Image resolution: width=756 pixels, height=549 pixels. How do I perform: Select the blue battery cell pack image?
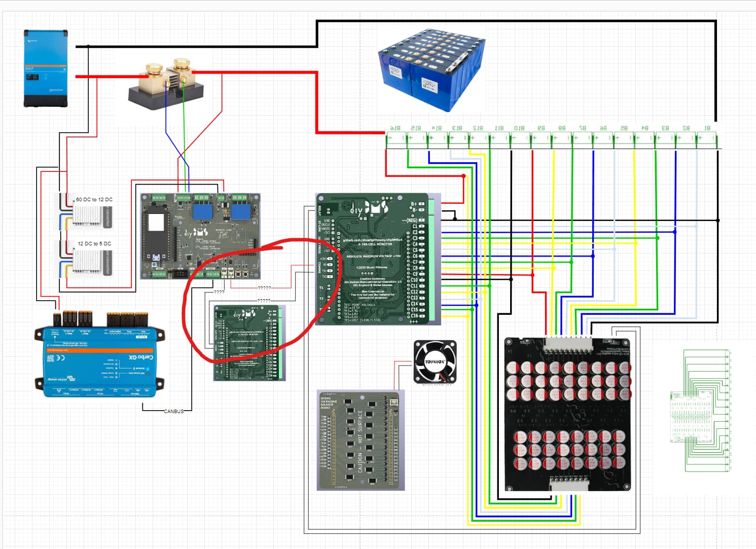point(431,70)
